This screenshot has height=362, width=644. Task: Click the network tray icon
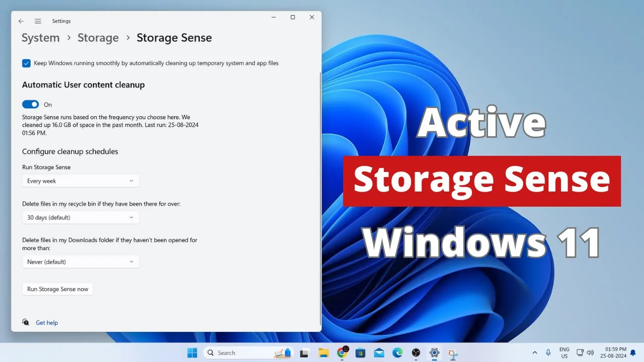580,353
